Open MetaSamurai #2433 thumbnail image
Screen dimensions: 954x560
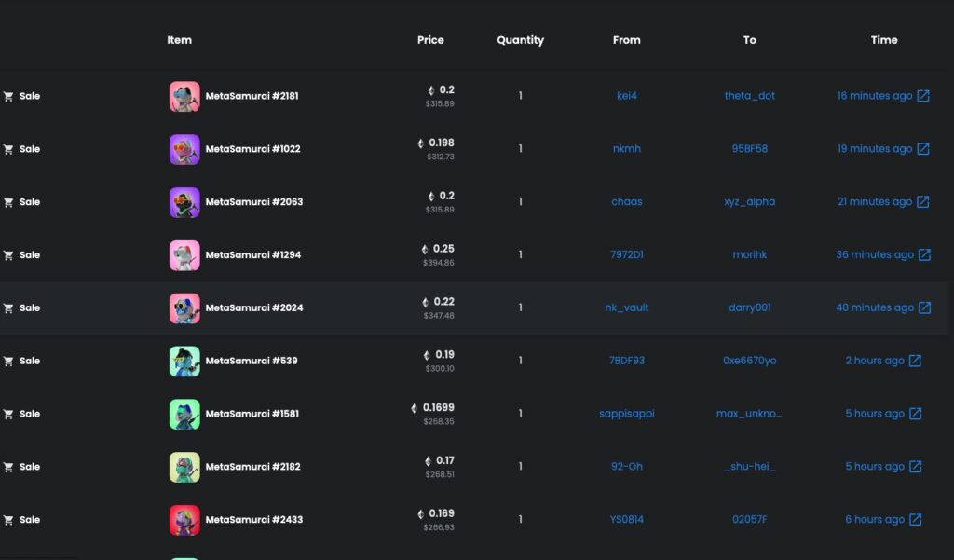pos(184,520)
